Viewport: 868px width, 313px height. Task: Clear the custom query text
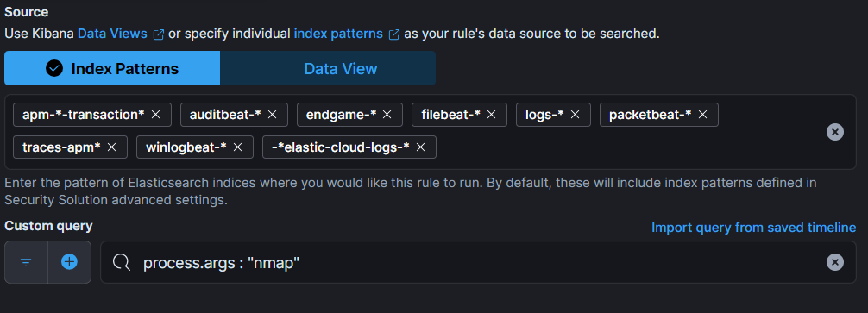tap(835, 262)
